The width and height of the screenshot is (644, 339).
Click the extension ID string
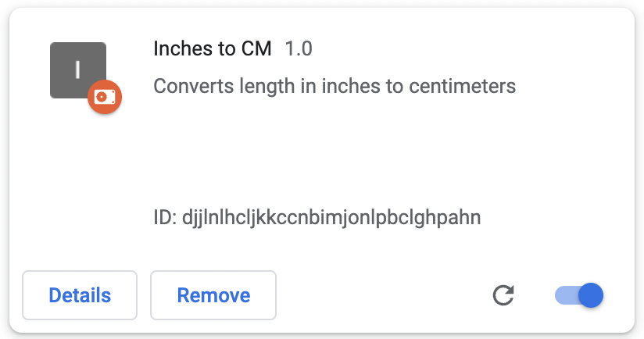pyautogui.click(x=317, y=216)
